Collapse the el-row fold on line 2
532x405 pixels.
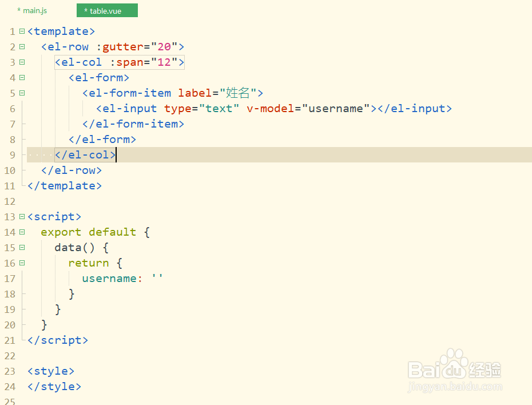tap(22, 46)
